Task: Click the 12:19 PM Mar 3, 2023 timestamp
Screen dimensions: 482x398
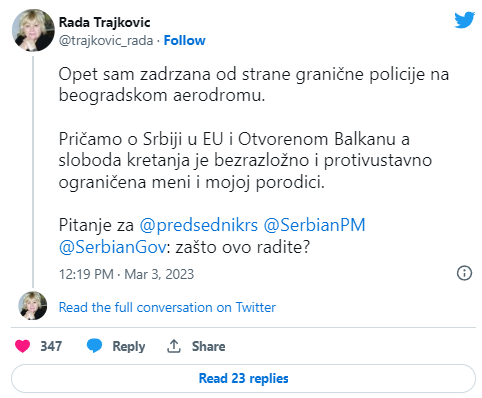Action: 126,274
